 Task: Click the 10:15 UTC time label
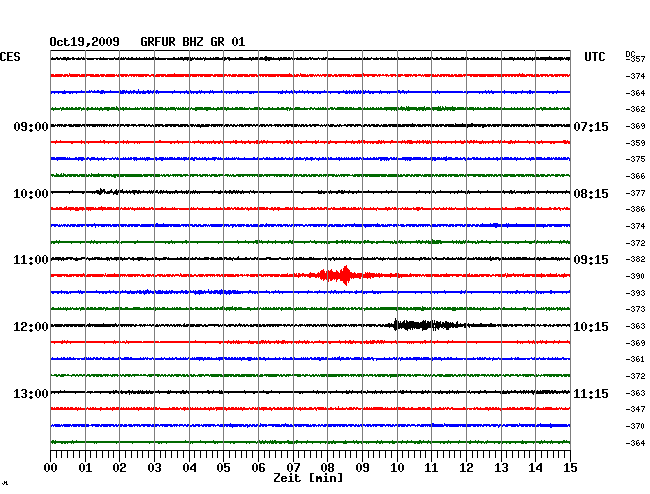click(591, 327)
